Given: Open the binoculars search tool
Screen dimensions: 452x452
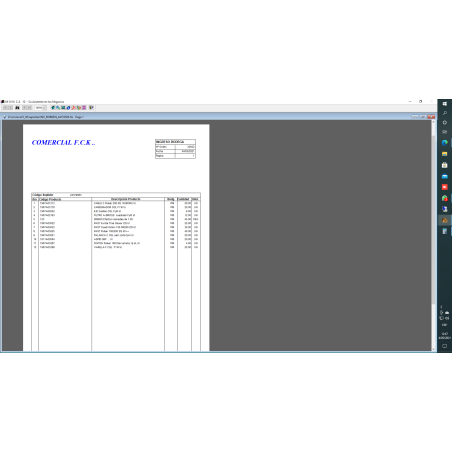Looking at the screenshot, I should point(17,108).
